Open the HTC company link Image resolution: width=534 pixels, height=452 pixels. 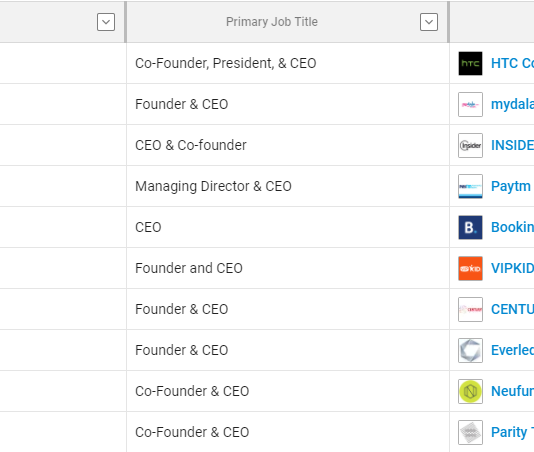pyautogui.click(x=512, y=63)
